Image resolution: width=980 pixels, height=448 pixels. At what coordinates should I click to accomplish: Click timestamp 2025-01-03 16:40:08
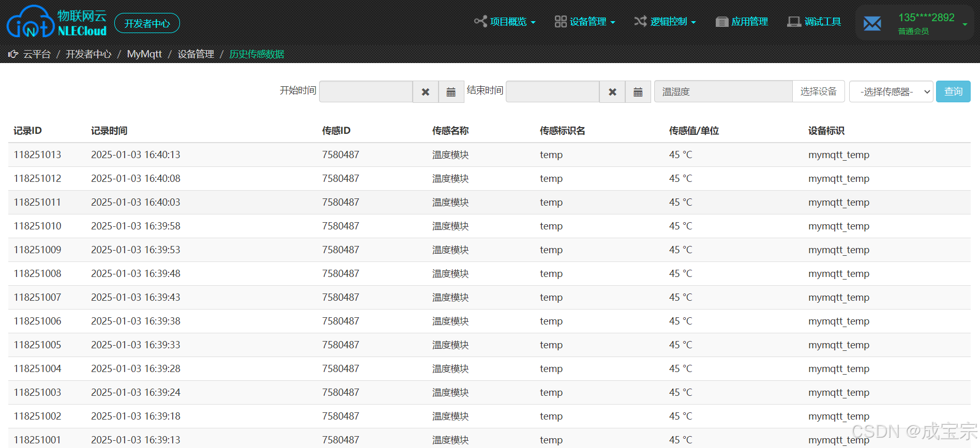pos(135,178)
